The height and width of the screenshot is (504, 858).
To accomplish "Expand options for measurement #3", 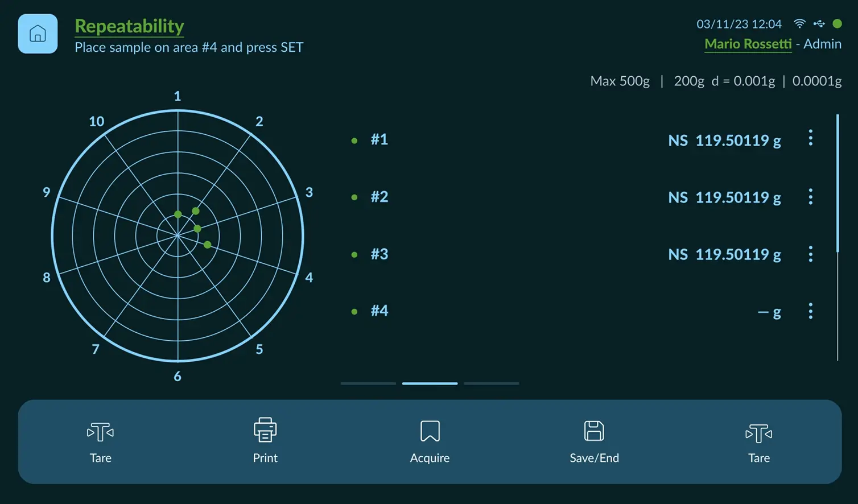I will coord(810,254).
